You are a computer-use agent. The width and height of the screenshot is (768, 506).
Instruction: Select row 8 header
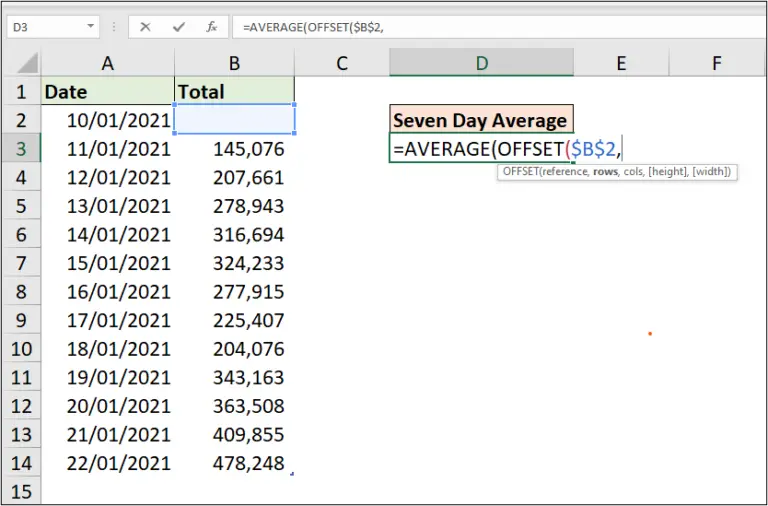pos(21,291)
